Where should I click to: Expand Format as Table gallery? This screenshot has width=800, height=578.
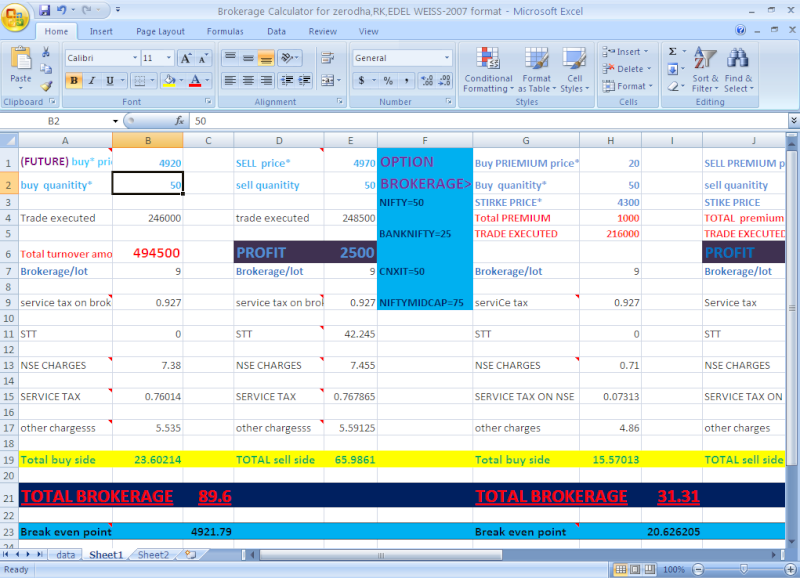click(x=537, y=70)
